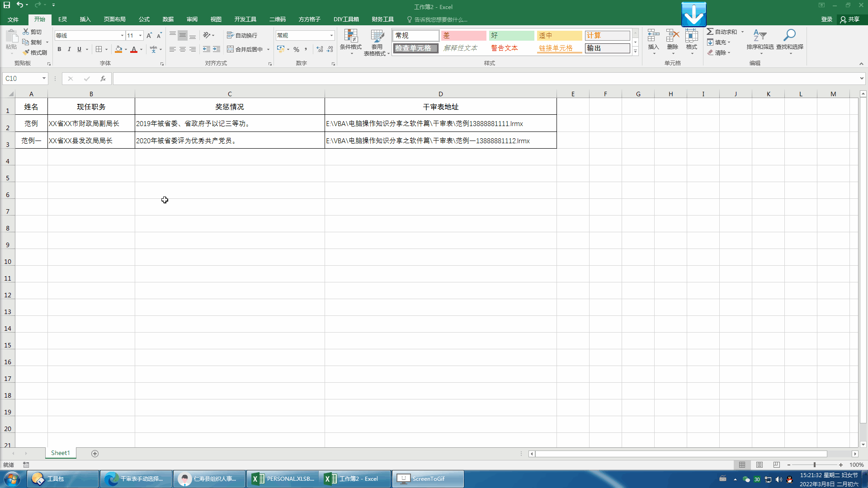Toggle Bold formatting
The height and width of the screenshot is (488, 868).
click(59, 49)
